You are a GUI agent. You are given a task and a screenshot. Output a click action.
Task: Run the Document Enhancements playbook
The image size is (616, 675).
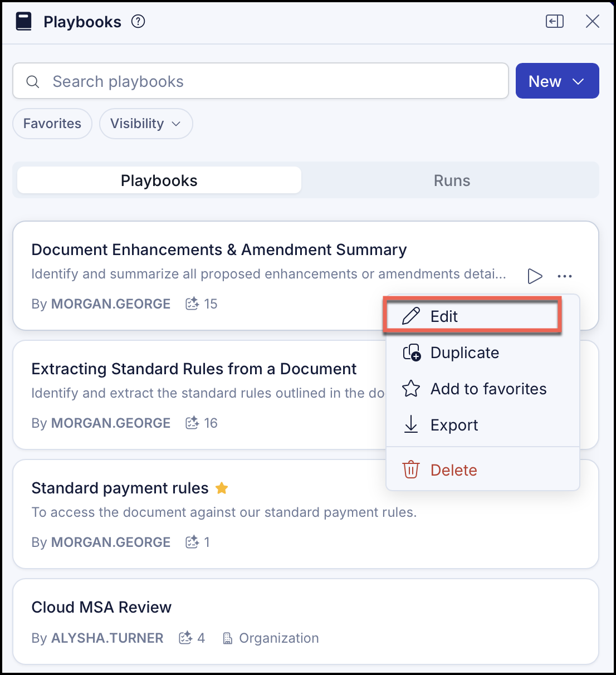[x=535, y=276]
